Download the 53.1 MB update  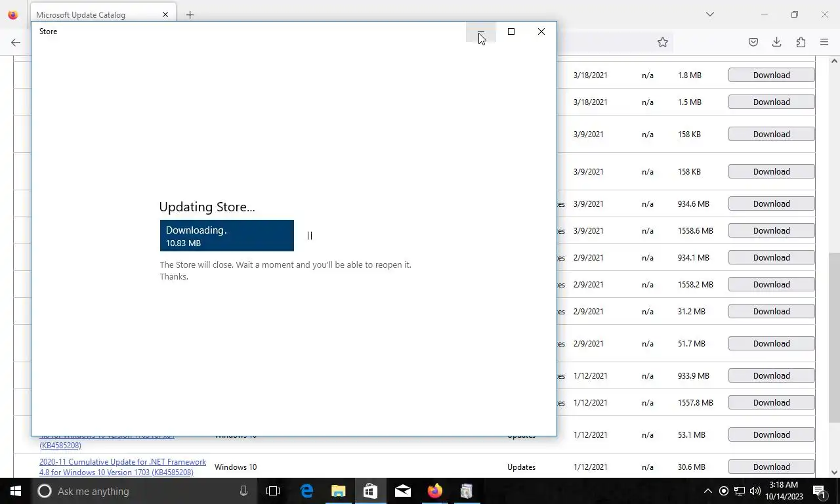click(x=771, y=434)
